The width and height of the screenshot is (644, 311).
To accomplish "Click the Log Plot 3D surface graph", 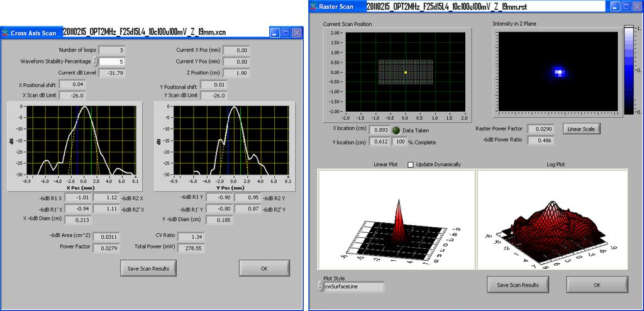I will [552, 219].
